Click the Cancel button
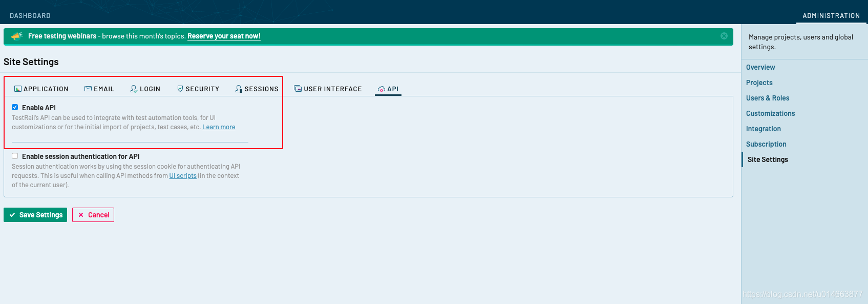 pyautogui.click(x=93, y=215)
